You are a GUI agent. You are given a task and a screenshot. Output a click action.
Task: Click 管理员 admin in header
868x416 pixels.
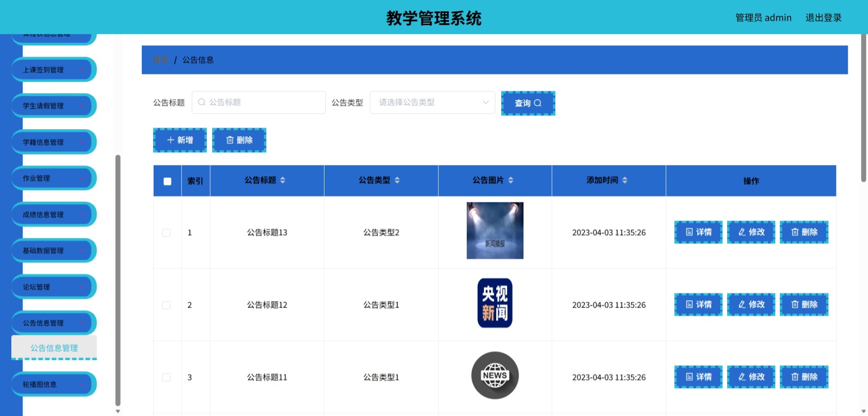click(763, 18)
